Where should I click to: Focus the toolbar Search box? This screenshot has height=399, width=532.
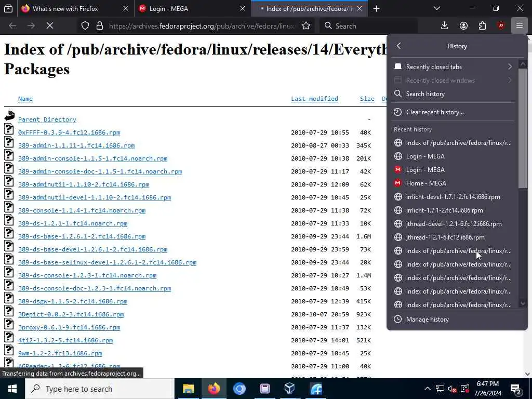[x=368, y=26]
